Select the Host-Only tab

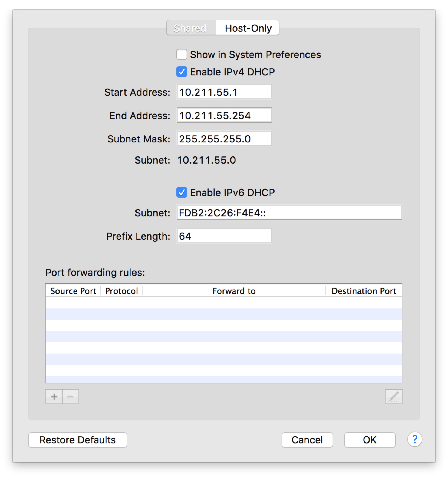[247, 28]
